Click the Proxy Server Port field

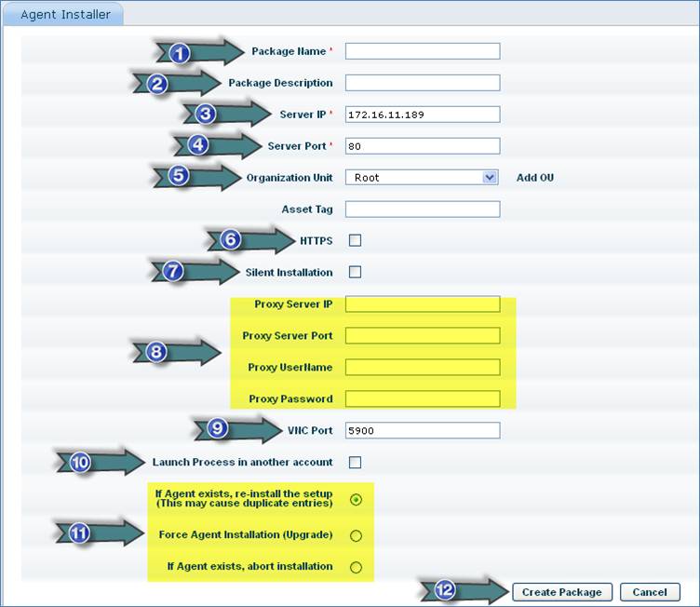point(422,335)
